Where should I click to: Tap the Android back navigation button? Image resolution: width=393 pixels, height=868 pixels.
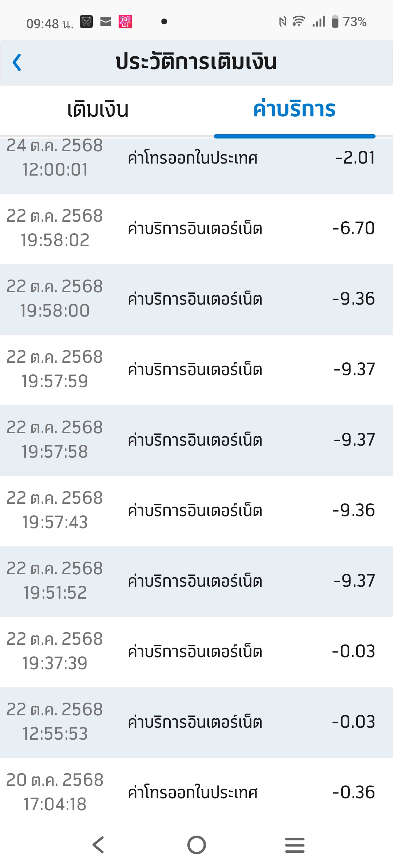click(98, 845)
